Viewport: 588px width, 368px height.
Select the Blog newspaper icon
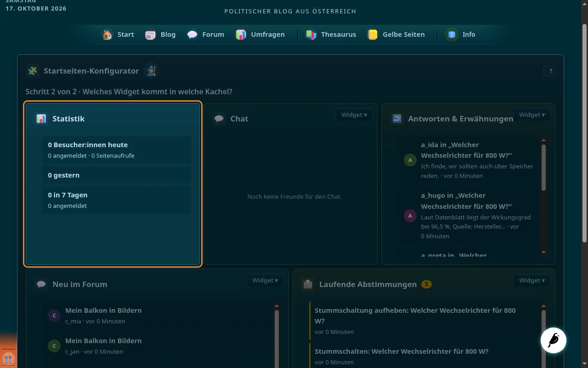click(x=151, y=34)
